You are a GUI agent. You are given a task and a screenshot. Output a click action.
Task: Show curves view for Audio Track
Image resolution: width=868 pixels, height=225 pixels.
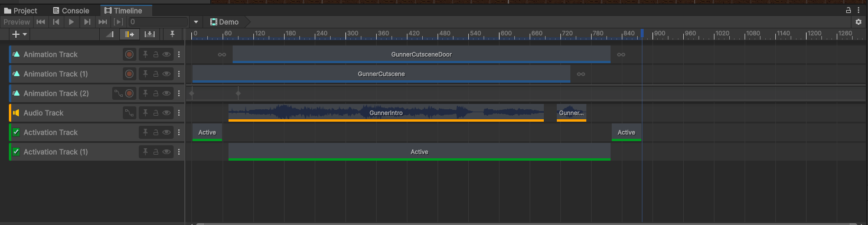[129, 113]
